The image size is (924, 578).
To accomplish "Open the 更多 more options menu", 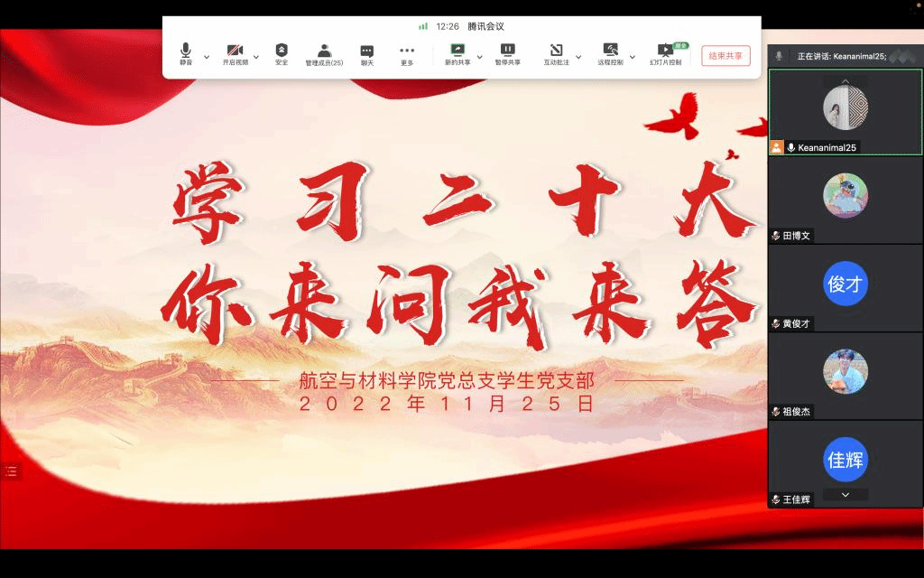I will [x=407, y=54].
